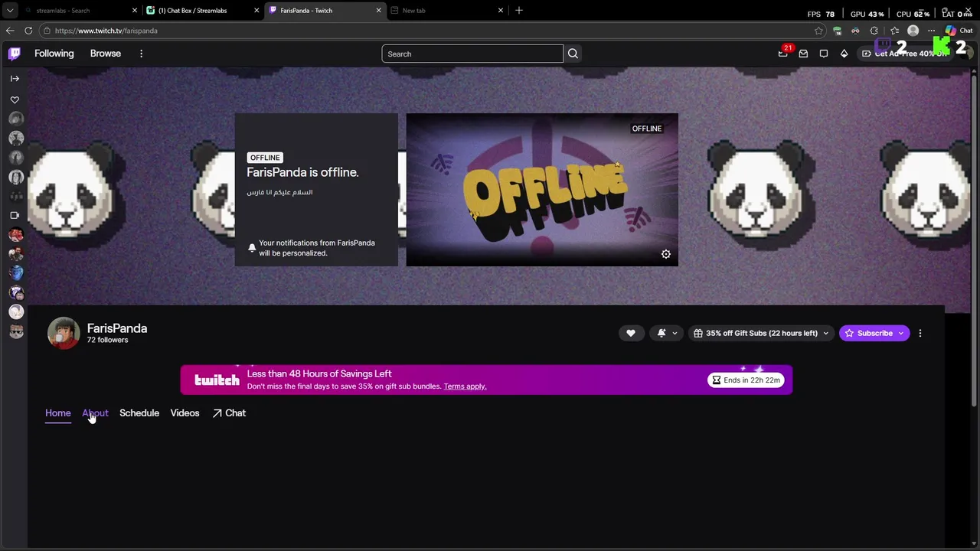
Task: Close the New tab browser tab
Action: pos(501,11)
